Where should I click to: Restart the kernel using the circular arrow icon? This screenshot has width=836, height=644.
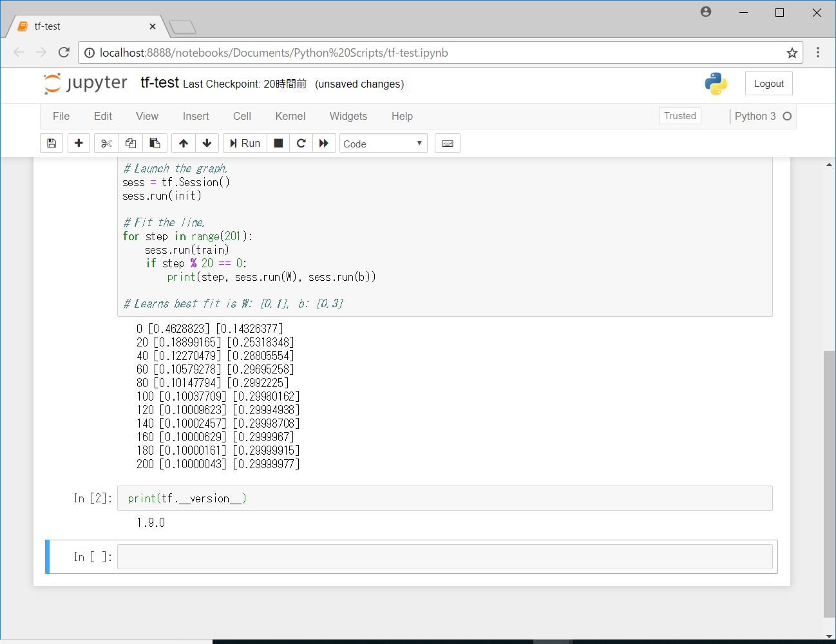coord(301,143)
